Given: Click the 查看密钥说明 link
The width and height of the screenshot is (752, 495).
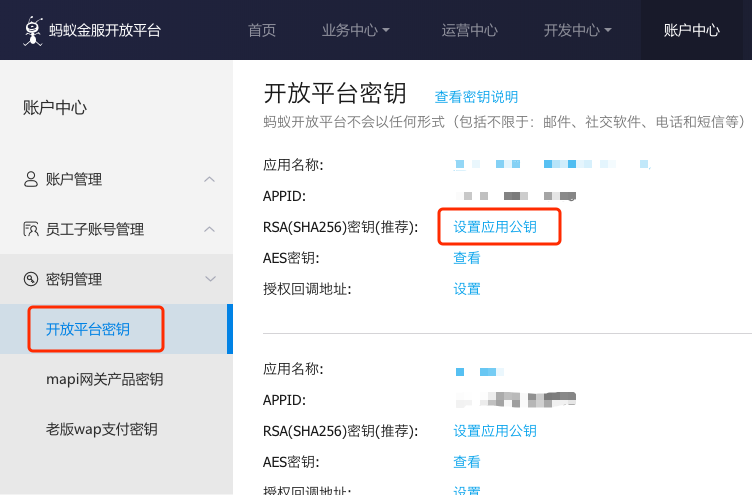Looking at the screenshot, I should click(x=476, y=97).
